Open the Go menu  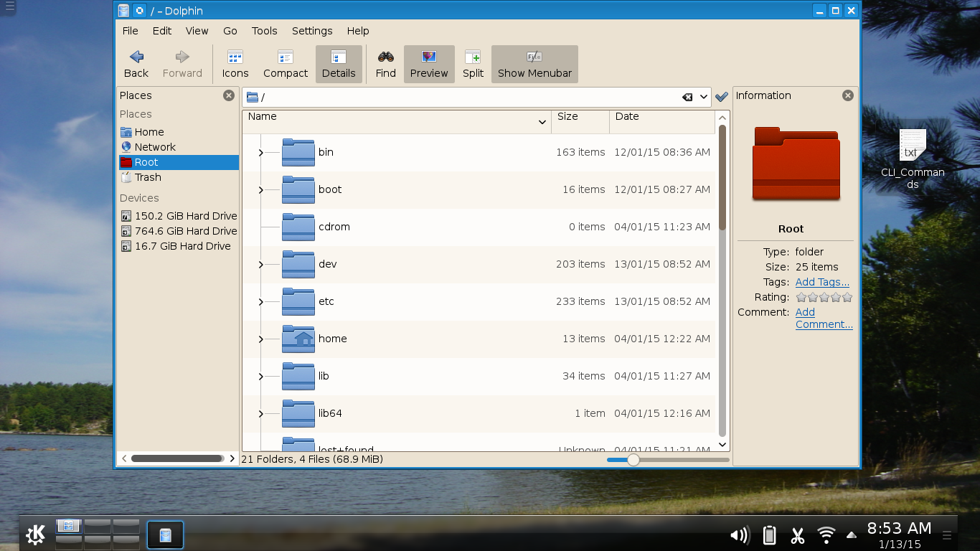point(230,31)
